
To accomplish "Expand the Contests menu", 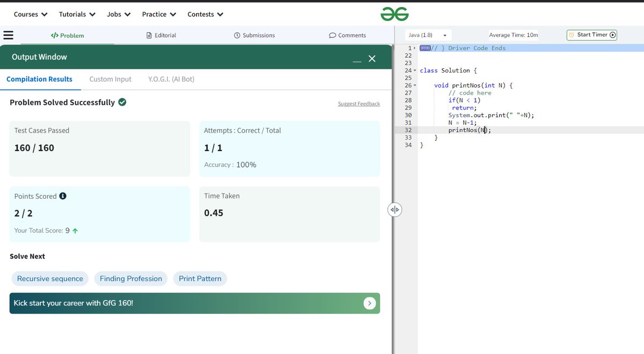I will point(206,15).
